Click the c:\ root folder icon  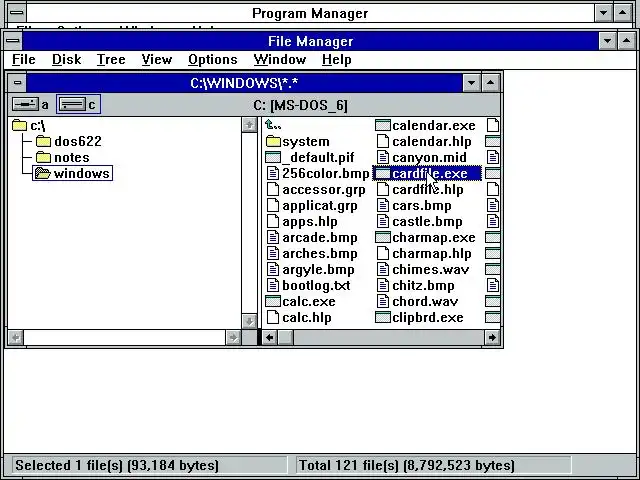point(19,125)
